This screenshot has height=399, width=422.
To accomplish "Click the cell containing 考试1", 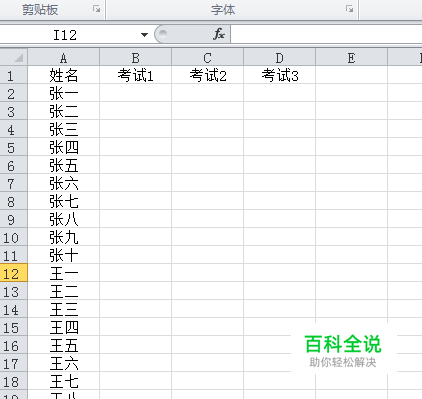I will tap(135, 75).
